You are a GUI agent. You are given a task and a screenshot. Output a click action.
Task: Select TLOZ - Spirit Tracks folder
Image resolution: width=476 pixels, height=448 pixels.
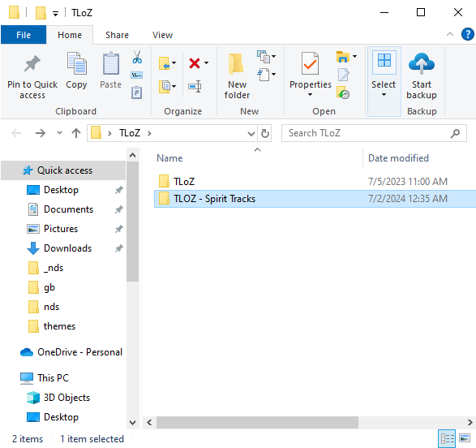click(315, 199)
